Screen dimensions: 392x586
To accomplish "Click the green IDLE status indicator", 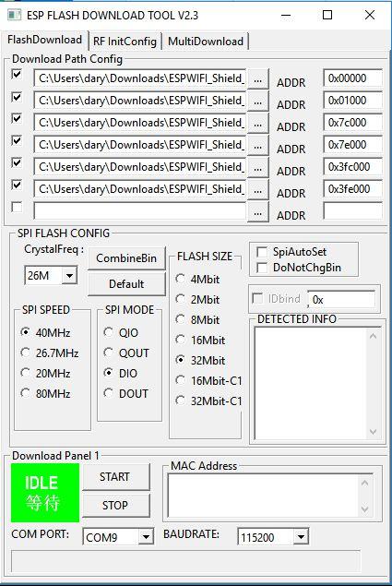I will point(45,493).
